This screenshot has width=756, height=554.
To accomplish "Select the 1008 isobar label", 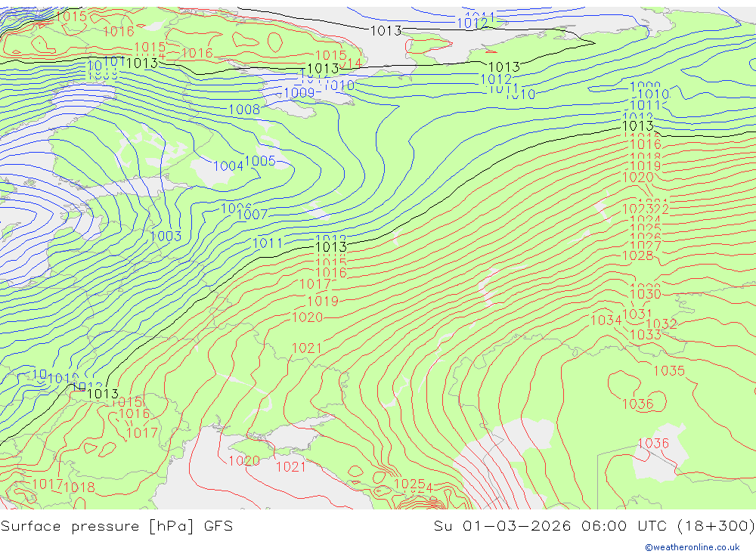I will coord(244,110).
